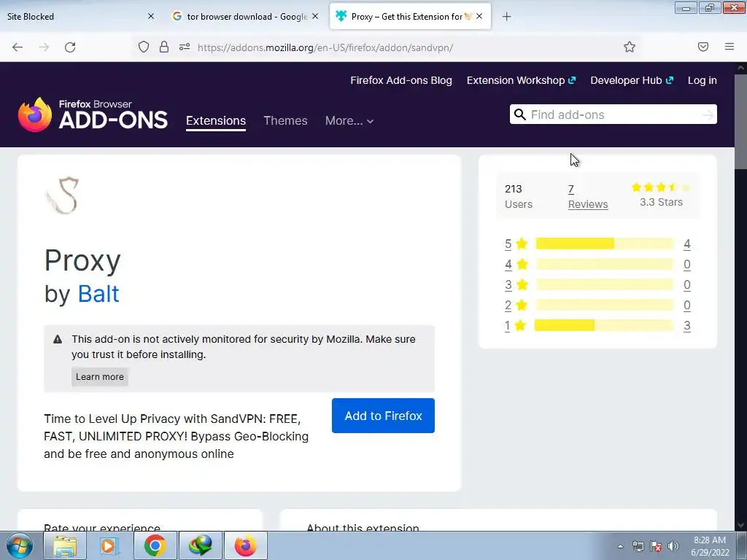Viewport: 747px width, 560px height.
Task: Open the Firefox hamburger menu
Action: pos(729,47)
